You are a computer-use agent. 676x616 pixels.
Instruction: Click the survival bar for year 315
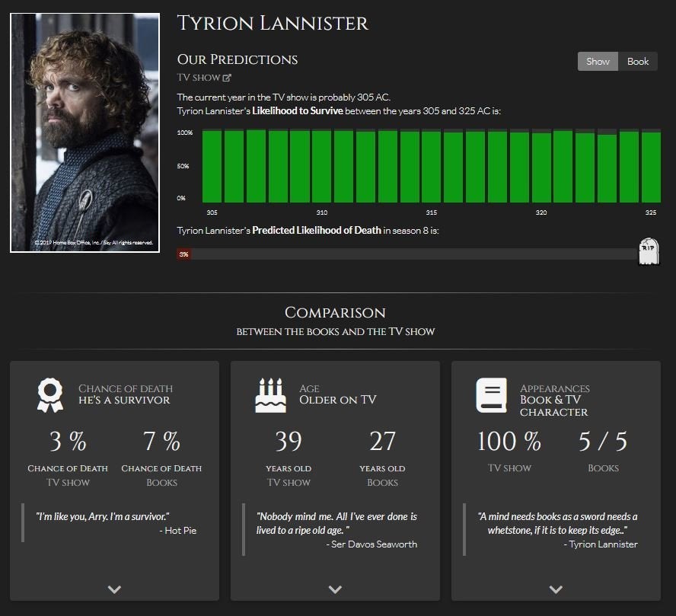tap(431, 167)
